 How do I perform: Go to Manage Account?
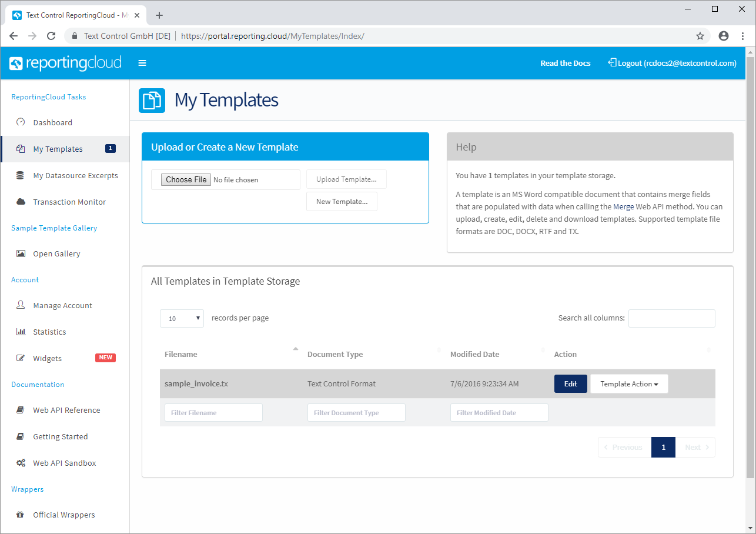coord(65,305)
